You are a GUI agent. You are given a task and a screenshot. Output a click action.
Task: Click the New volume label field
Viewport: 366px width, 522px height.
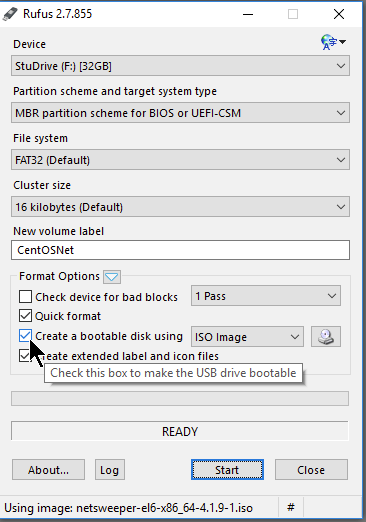click(x=180, y=250)
